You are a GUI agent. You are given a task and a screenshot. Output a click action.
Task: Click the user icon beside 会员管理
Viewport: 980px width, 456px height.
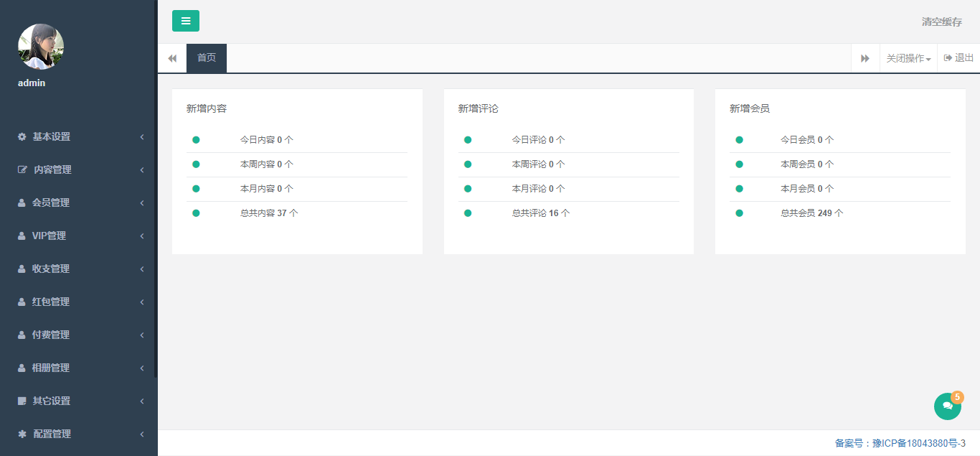[22, 203]
